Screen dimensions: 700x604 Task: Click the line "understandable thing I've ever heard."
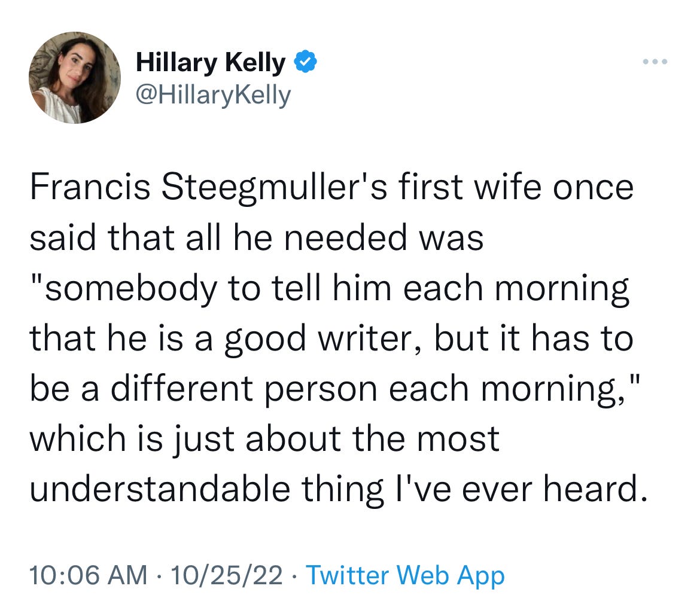point(339,490)
